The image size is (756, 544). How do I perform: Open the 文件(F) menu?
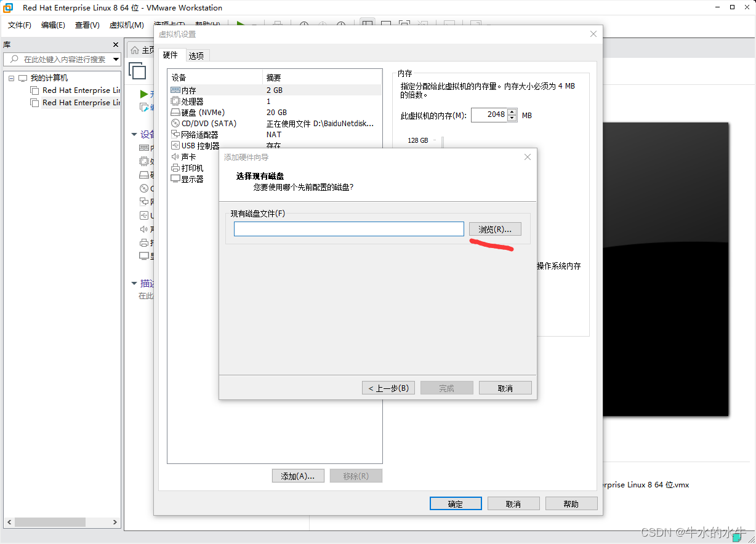[x=20, y=25]
